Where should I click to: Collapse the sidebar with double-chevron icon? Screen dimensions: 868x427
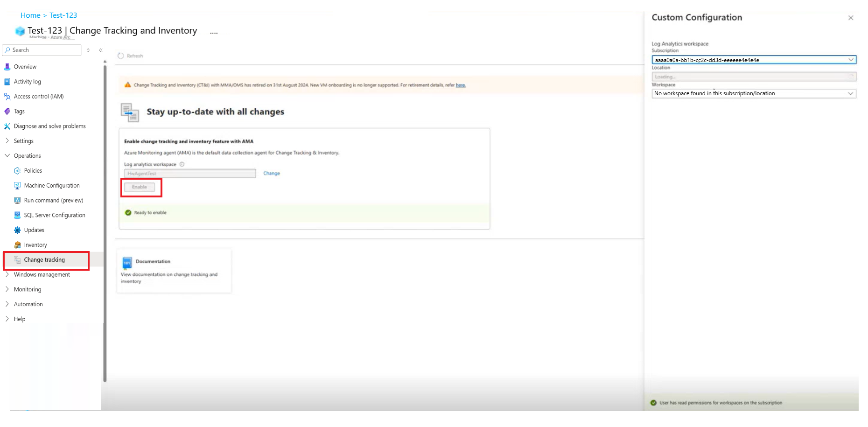pyautogui.click(x=101, y=50)
